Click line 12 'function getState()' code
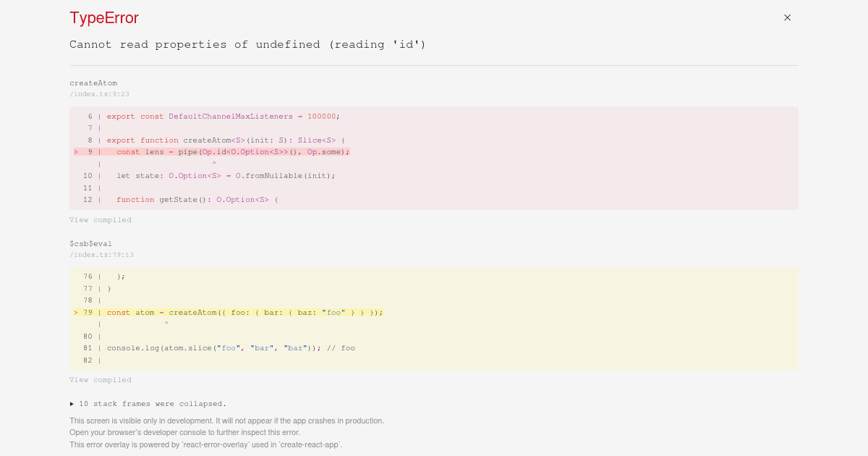This screenshot has width=868, height=456. pos(197,200)
